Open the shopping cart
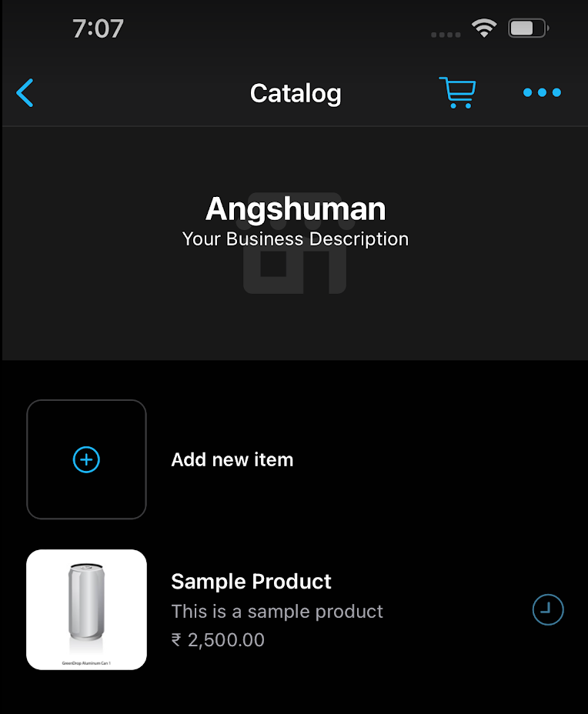Image resolution: width=588 pixels, height=714 pixels. point(457,93)
